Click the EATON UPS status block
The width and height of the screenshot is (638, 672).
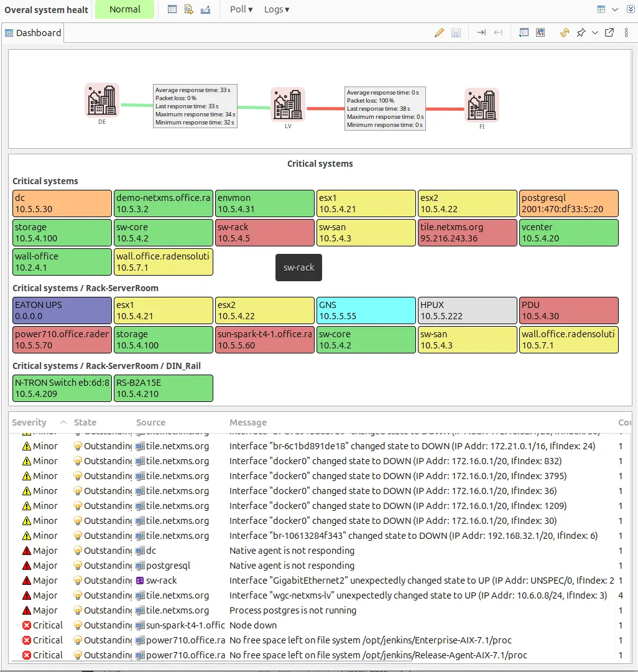[x=62, y=310]
